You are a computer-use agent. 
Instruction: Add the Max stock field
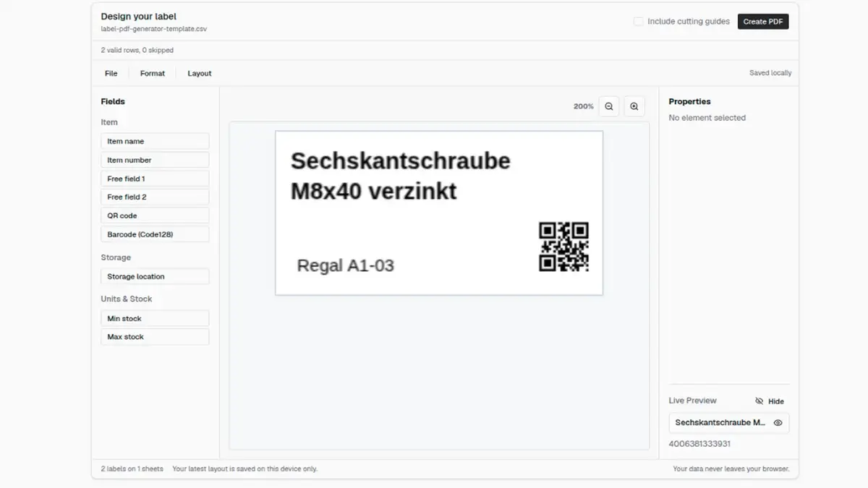click(x=155, y=337)
